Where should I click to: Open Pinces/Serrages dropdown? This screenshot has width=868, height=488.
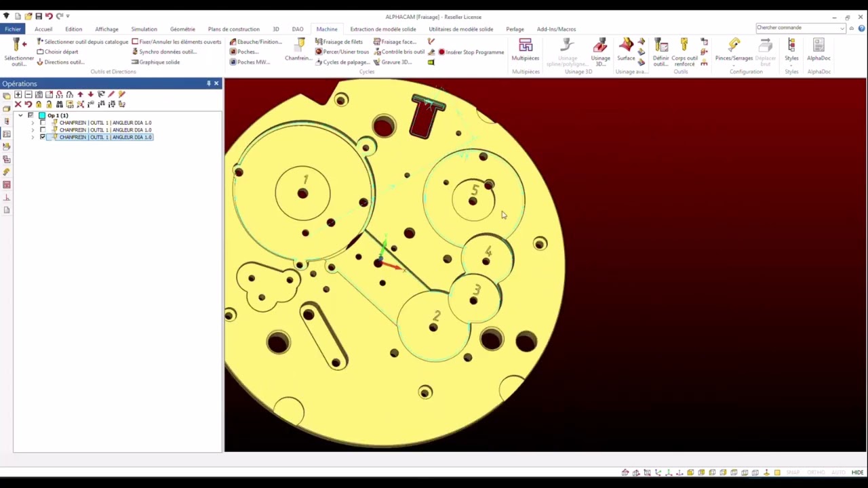(734, 52)
